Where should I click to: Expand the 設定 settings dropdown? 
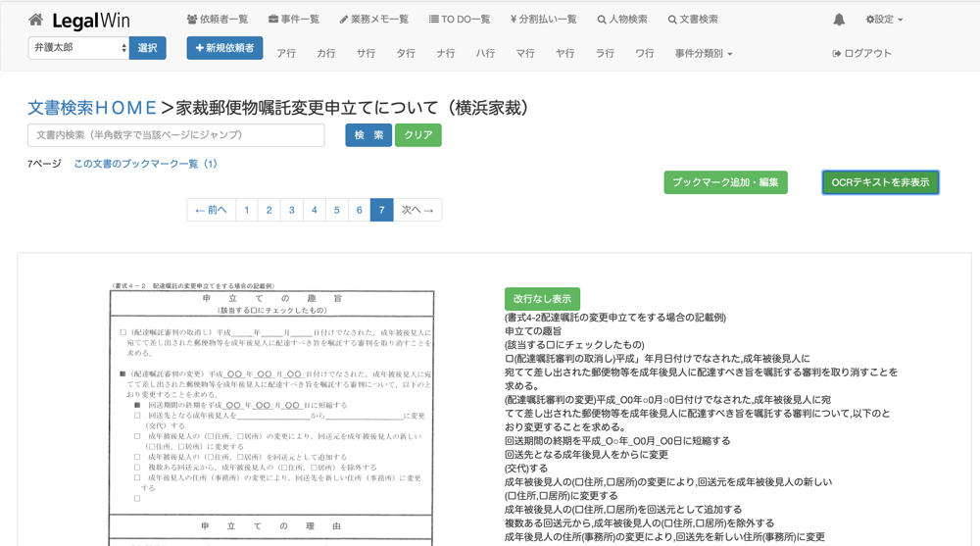(884, 20)
